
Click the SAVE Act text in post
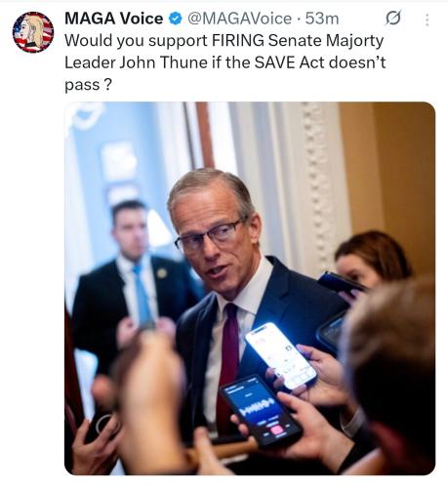click(x=289, y=62)
